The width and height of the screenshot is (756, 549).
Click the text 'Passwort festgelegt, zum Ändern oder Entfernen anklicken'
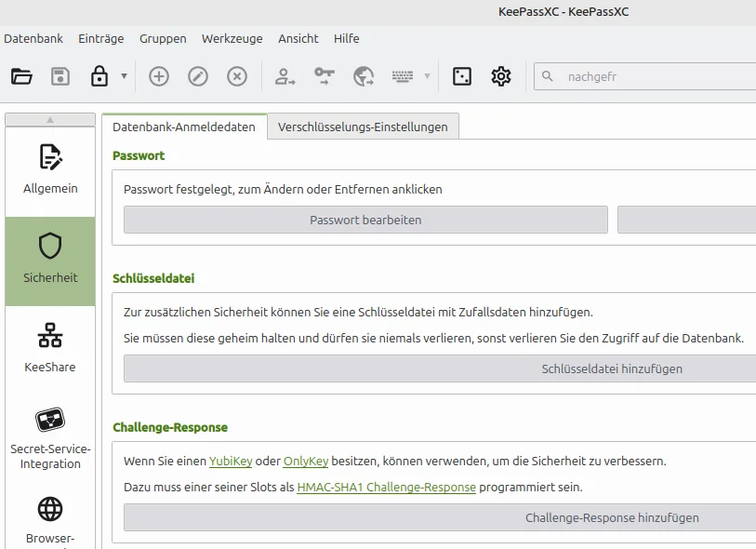[283, 189]
